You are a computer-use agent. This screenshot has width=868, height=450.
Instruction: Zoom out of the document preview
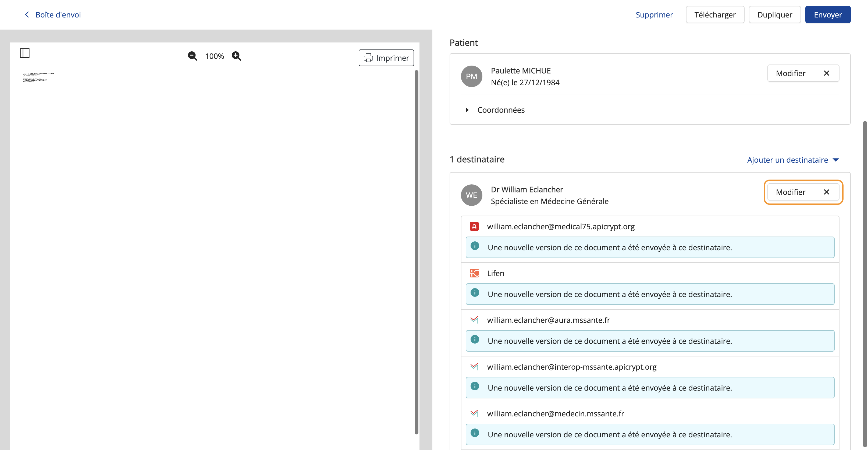pyautogui.click(x=193, y=56)
